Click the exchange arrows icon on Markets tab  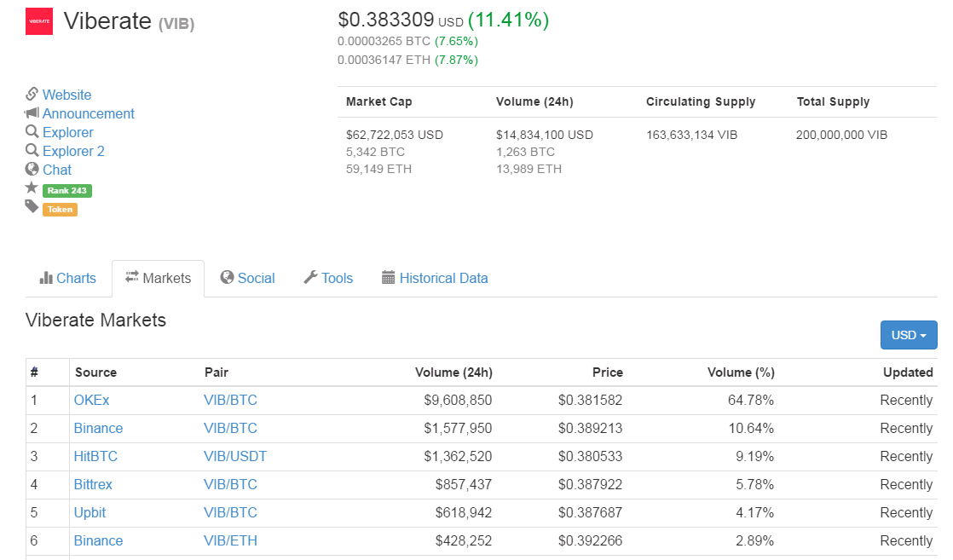tap(132, 277)
